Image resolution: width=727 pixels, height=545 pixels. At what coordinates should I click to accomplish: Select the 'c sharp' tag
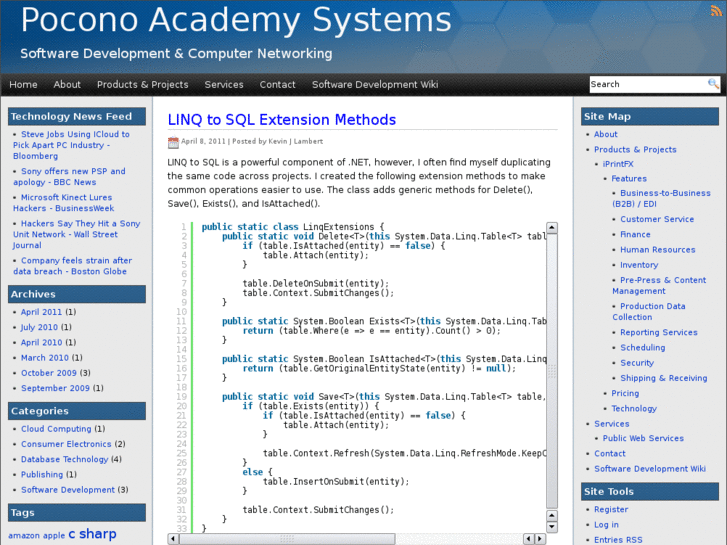coord(92,534)
